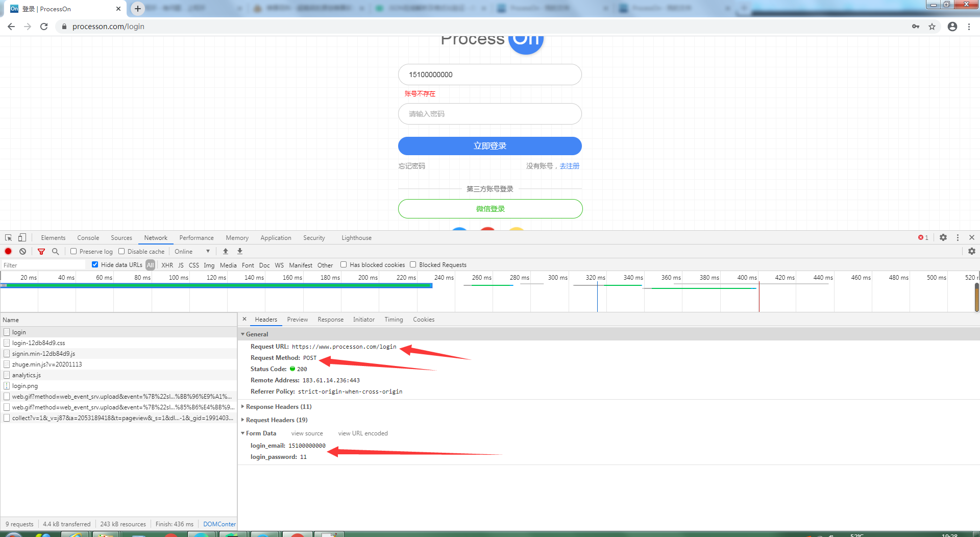Go forward in browser history
This screenshot has height=537, width=980.
click(x=28, y=27)
